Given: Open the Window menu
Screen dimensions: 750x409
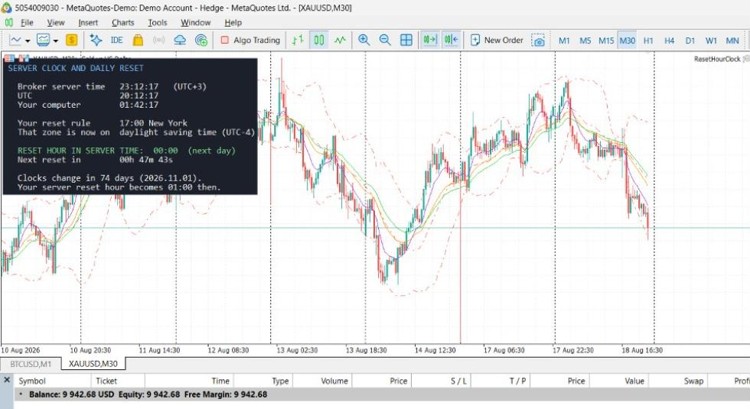Looking at the screenshot, I should (195, 22).
